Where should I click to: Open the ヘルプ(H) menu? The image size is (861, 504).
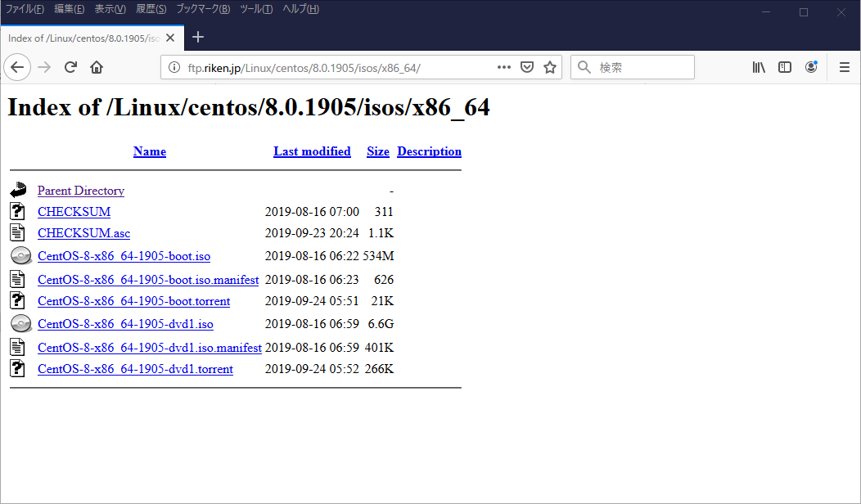coord(300,9)
